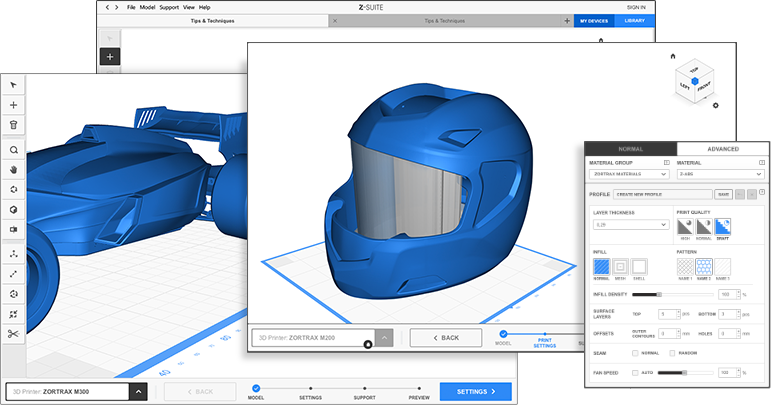Expand the ZORTRAX M200 printer selector
771x405 pixels.
[384, 337]
